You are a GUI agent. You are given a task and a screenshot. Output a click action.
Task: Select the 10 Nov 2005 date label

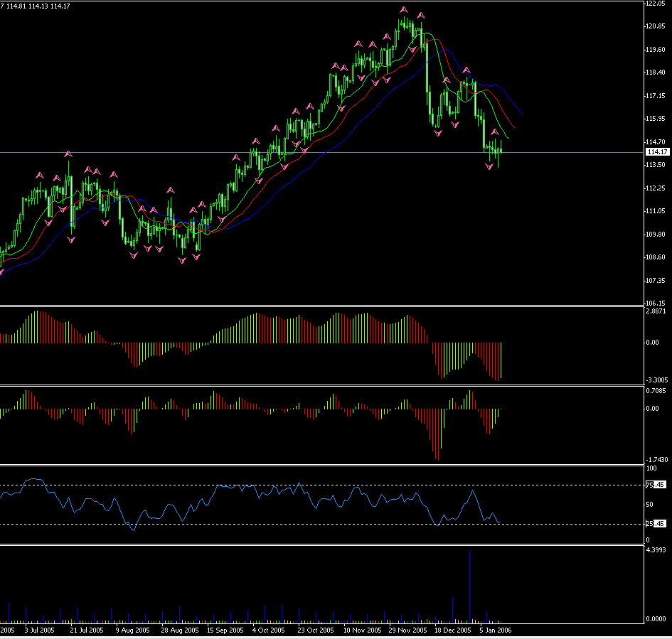coord(362,630)
